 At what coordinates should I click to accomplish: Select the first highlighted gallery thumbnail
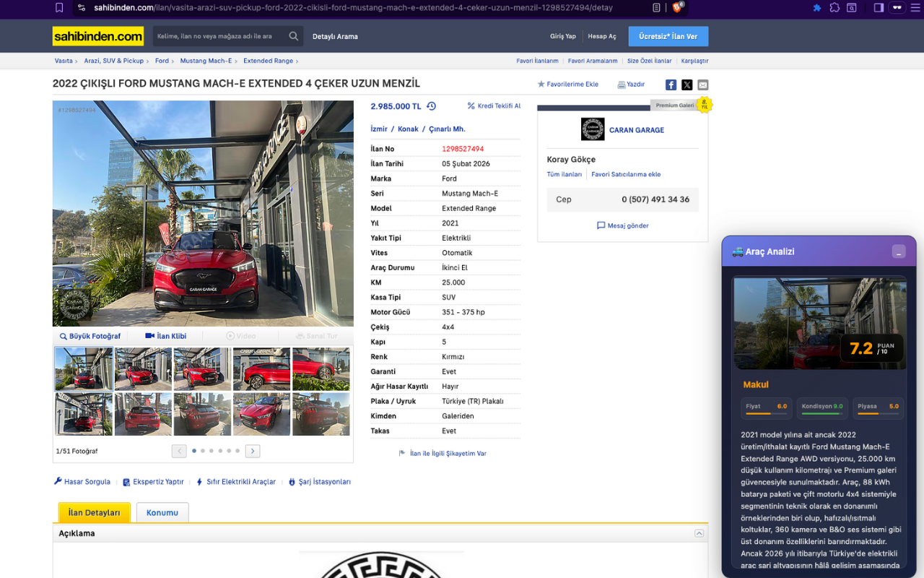tap(84, 368)
